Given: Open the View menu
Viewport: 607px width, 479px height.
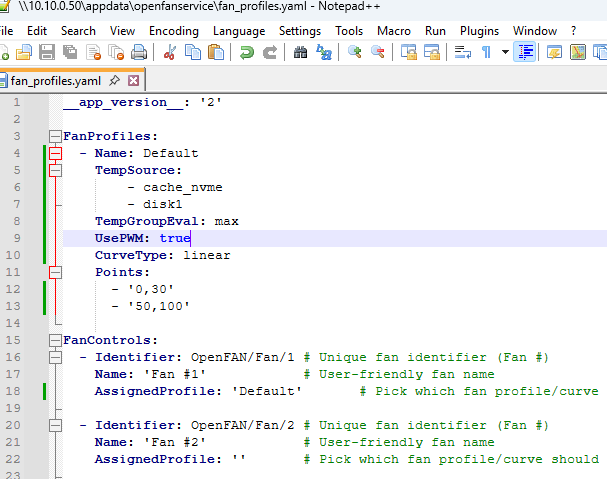Looking at the screenshot, I should tap(122, 31).
